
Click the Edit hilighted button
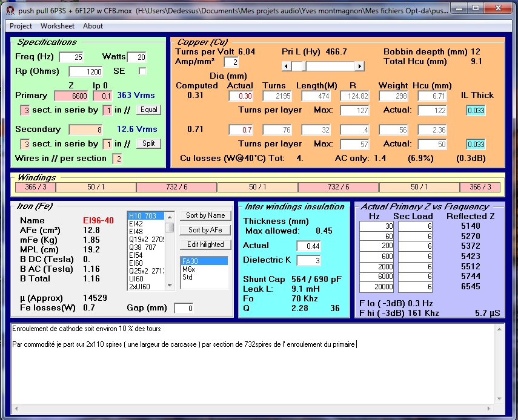click(205, 244)
